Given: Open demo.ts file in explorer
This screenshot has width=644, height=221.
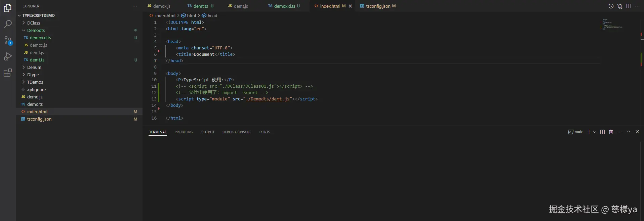Looking at the screenshot, I should (x=79, y=104).
